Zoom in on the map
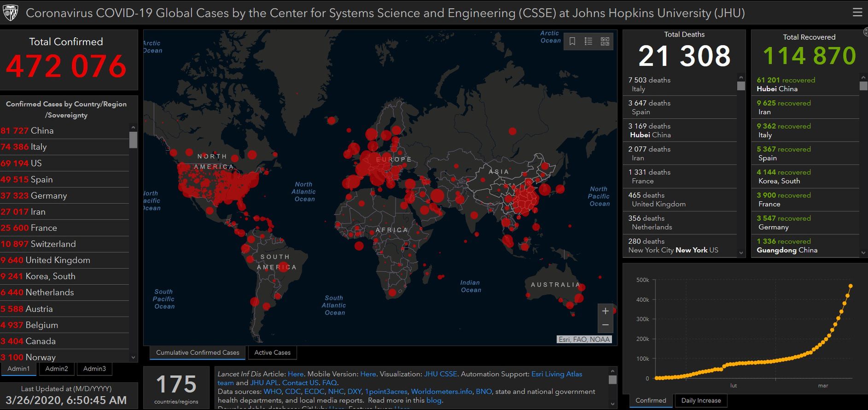 coord(606,311)
